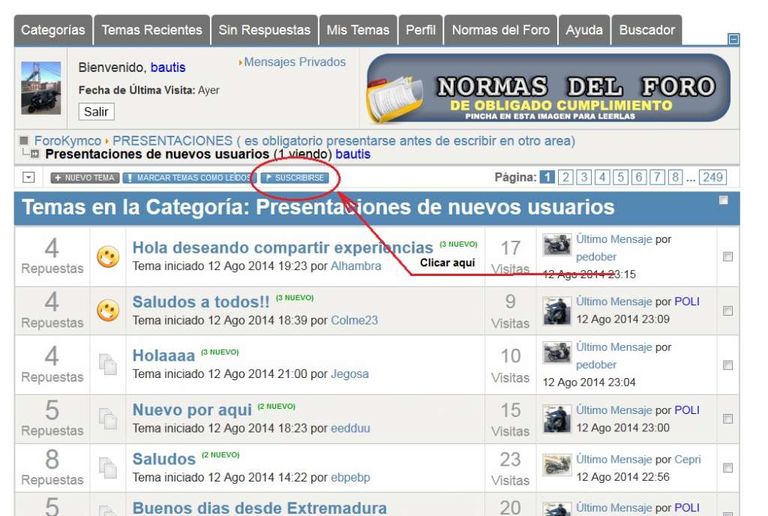Click bautis user avatar image
Image resolution: width=768 pixels, height=516 pixels.
click(x=41, y=88)
